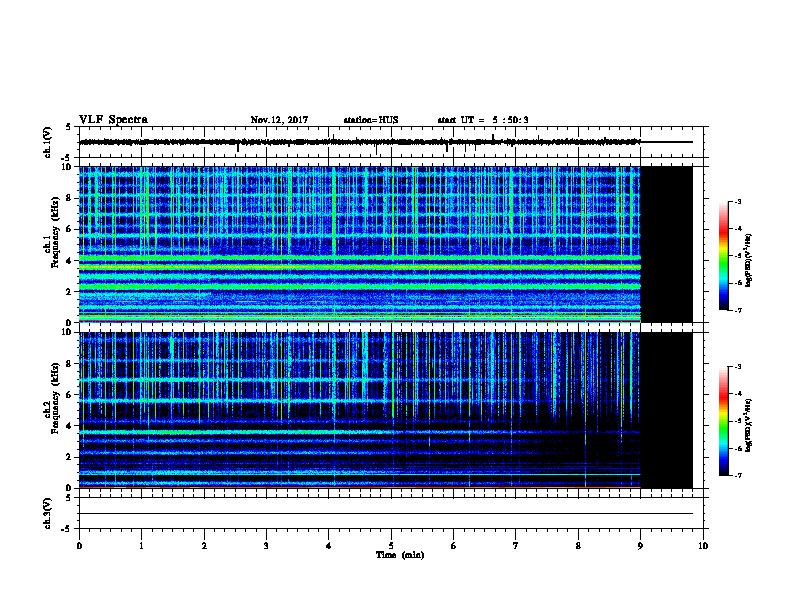Click the log(PSD) label beside ch.2 color bar

click(x=748, y=426)
